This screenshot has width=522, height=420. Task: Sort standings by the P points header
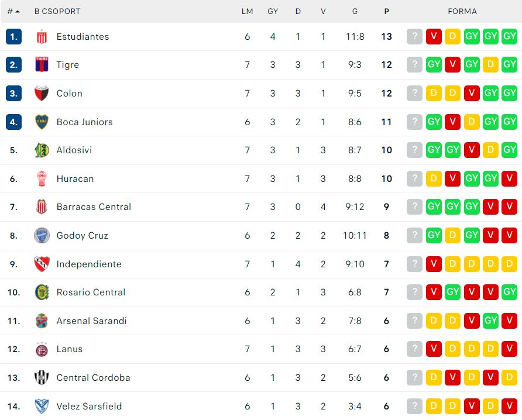(x=386, y=11)
